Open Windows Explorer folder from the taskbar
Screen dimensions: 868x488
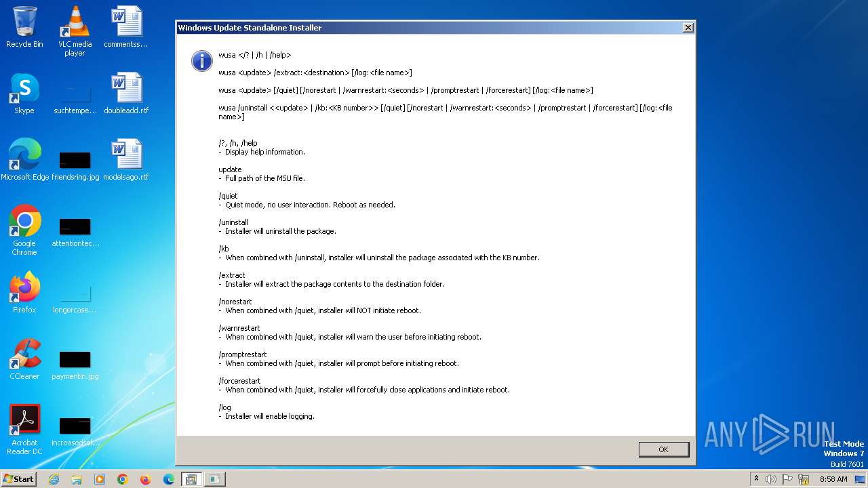pos(77,479)
